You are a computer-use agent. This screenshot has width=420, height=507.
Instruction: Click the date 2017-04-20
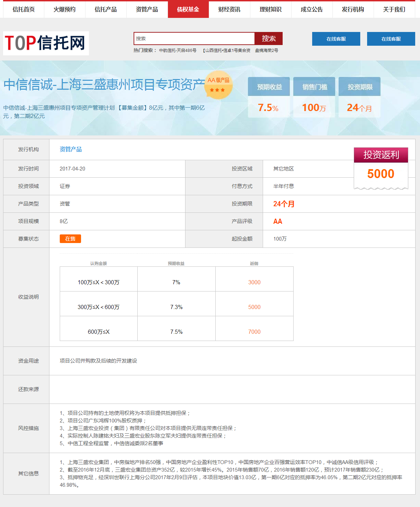pyautogui.click(x=72, y=169)
